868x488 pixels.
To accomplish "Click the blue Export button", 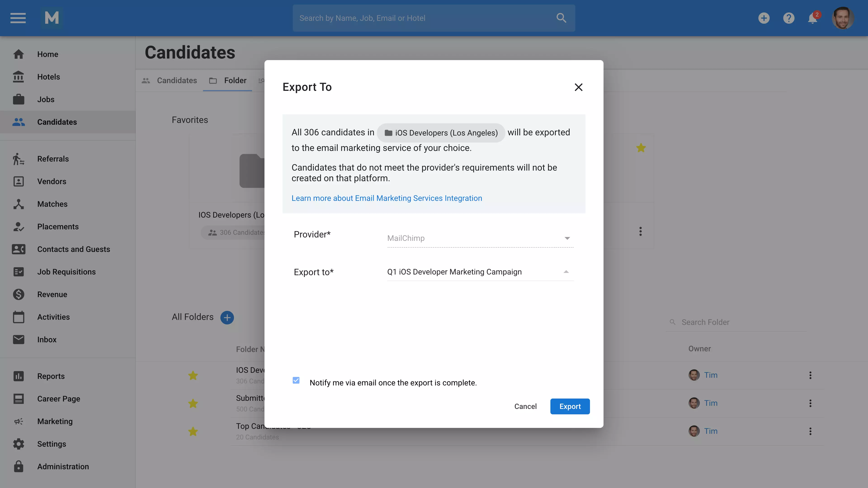I will [569, 406].
